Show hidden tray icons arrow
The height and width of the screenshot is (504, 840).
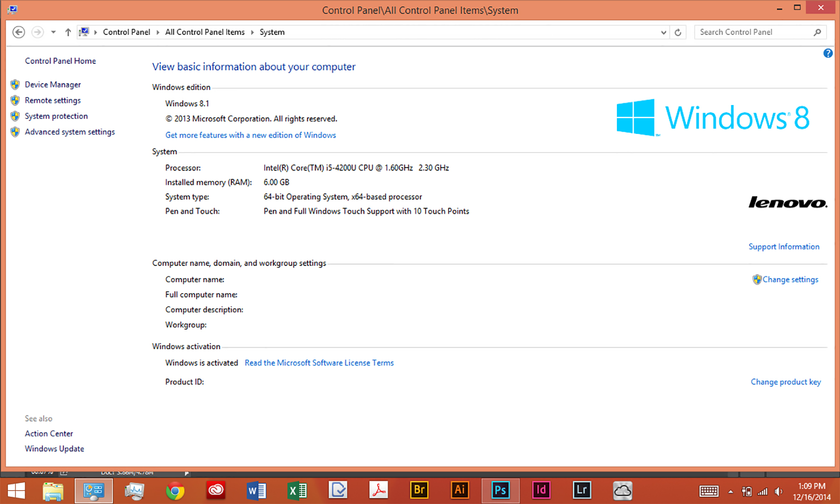[x=731, y=491]
